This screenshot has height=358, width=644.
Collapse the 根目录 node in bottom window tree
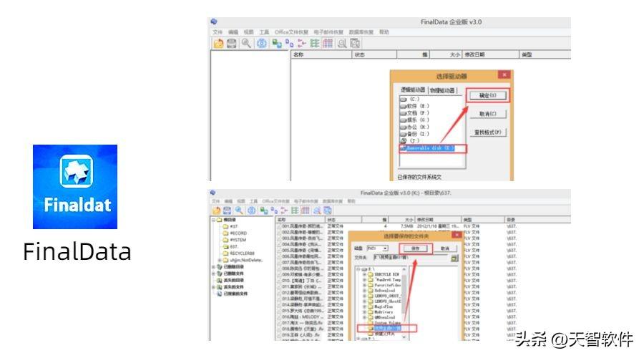click(213, 220)
